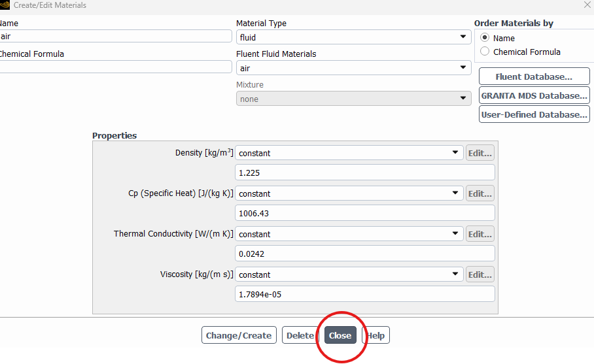Click the Create/Edit Materials title text
The width and height of the screenshot is (594, 364).
click(x=50, y=5)
